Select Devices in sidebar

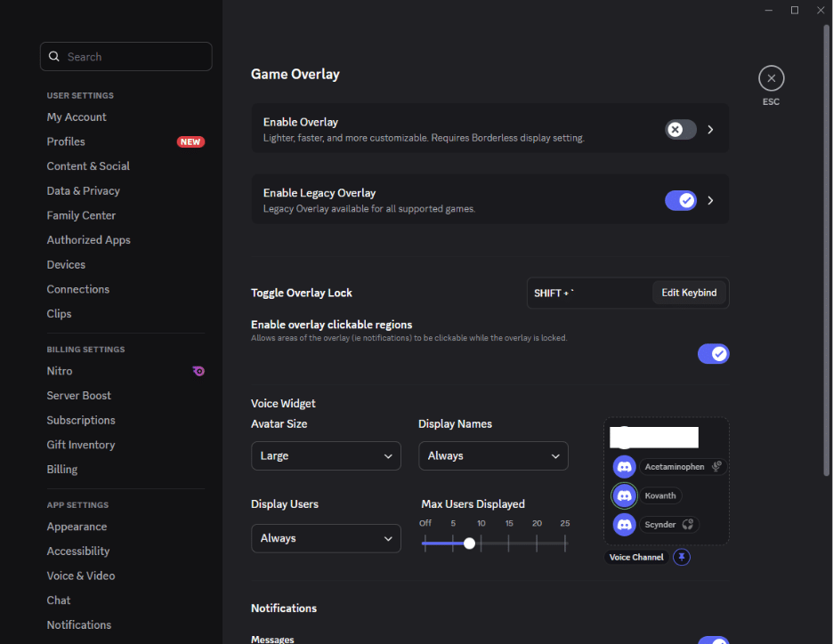66,264
